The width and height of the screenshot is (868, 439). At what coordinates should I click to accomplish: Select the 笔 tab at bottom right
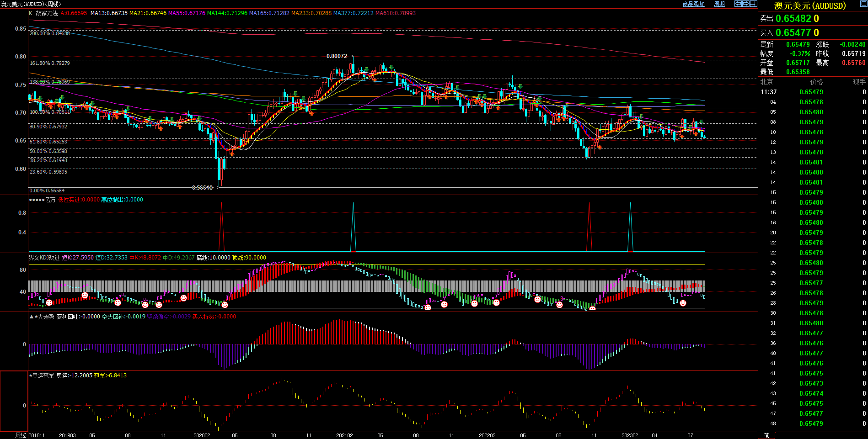[x=766, y=435]
